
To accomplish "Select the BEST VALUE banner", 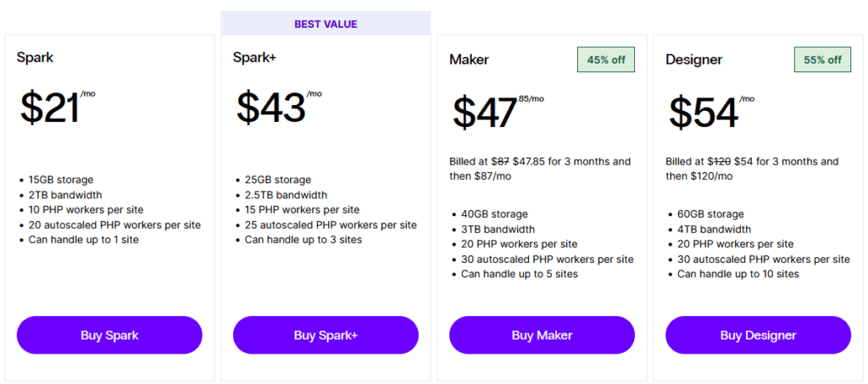I will pos(325,23).
